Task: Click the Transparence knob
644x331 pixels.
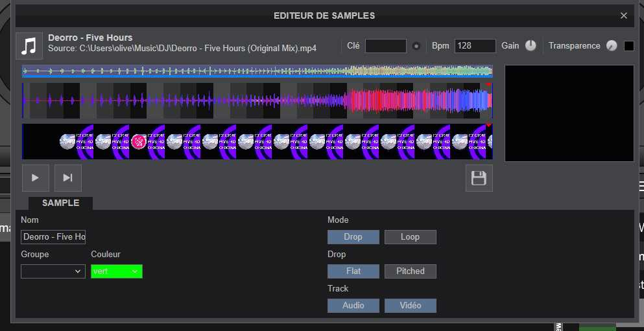Action: click(x=612, y=46)
